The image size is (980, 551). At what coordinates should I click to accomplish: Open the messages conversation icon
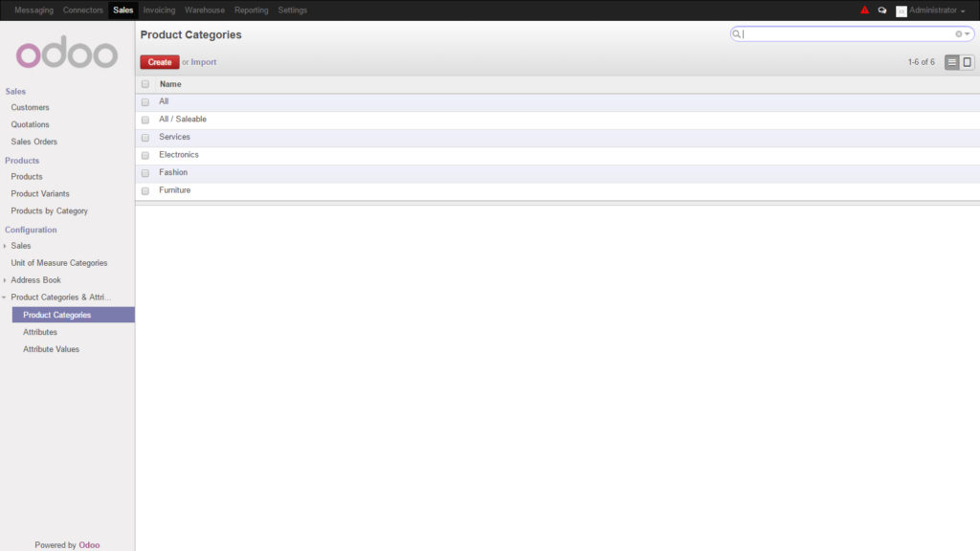pos(881,10)
